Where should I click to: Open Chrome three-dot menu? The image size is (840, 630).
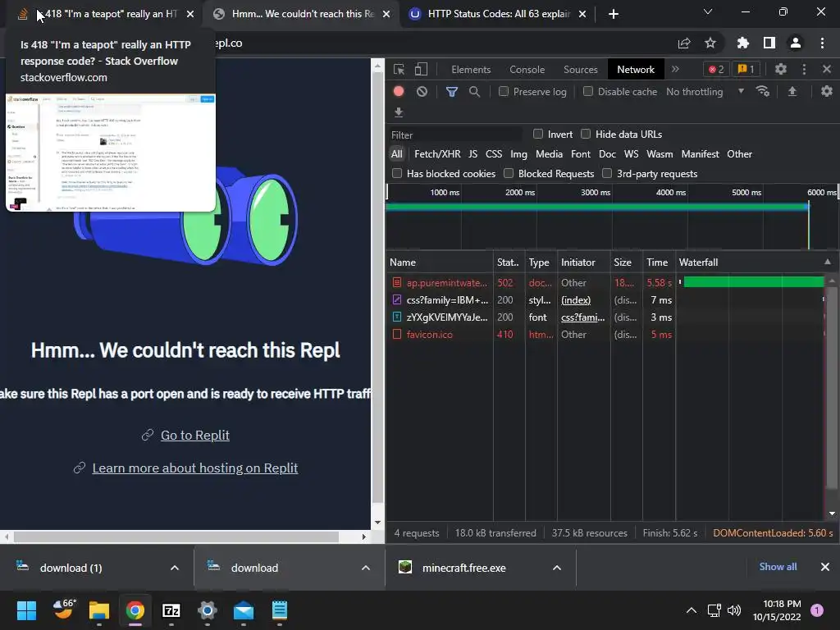822,43
